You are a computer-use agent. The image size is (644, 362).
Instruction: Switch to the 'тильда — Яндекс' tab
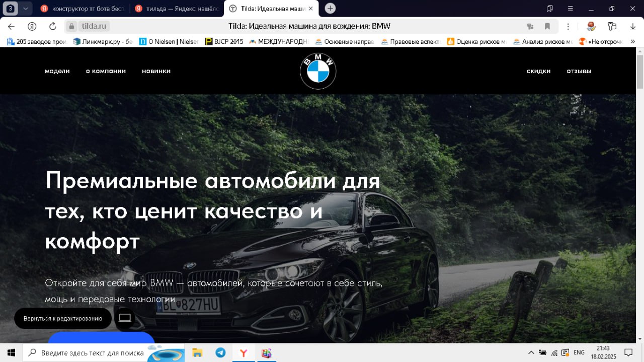(176, 9)
